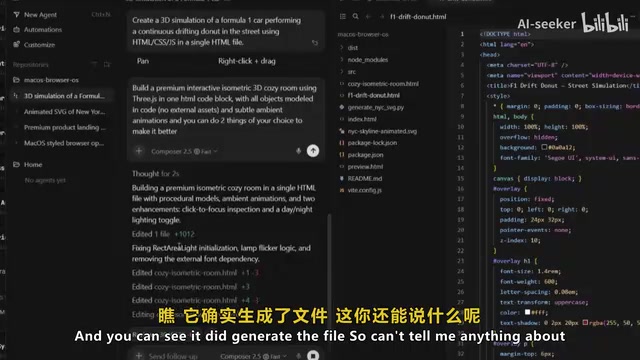The image size is (640, 360).
Task: Click the plus icon in the follow-up box
Action: point(139,356)
